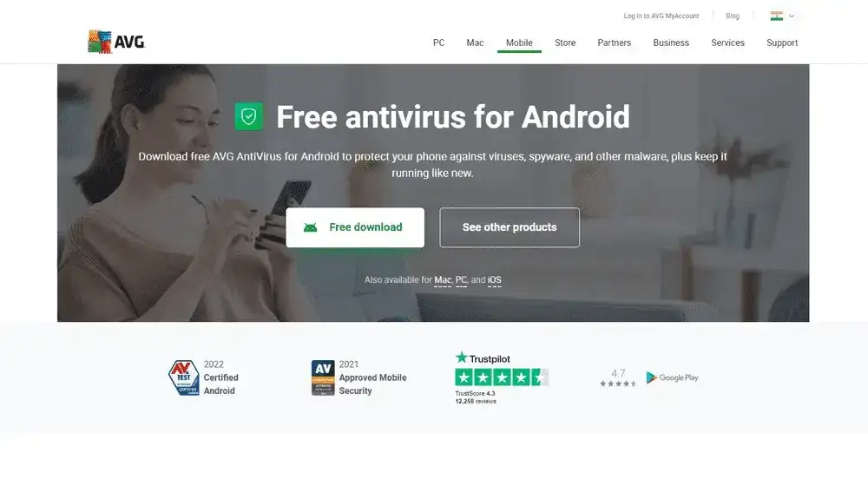Open the Store navigation item

pyautogui.click(x=565, y=43)
